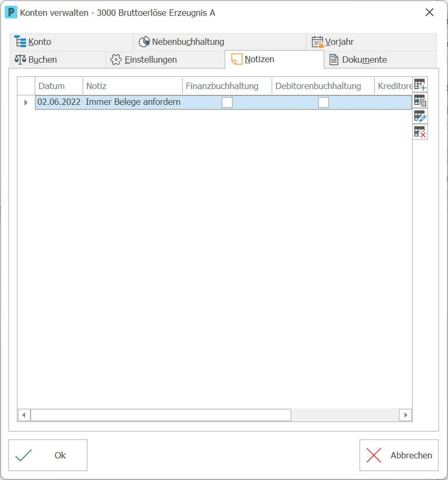Image resolution: width=448 pixels, height=480 pixels.
Task: Click the horizontal scrollbar left arrow
Action: pos(24,415)
